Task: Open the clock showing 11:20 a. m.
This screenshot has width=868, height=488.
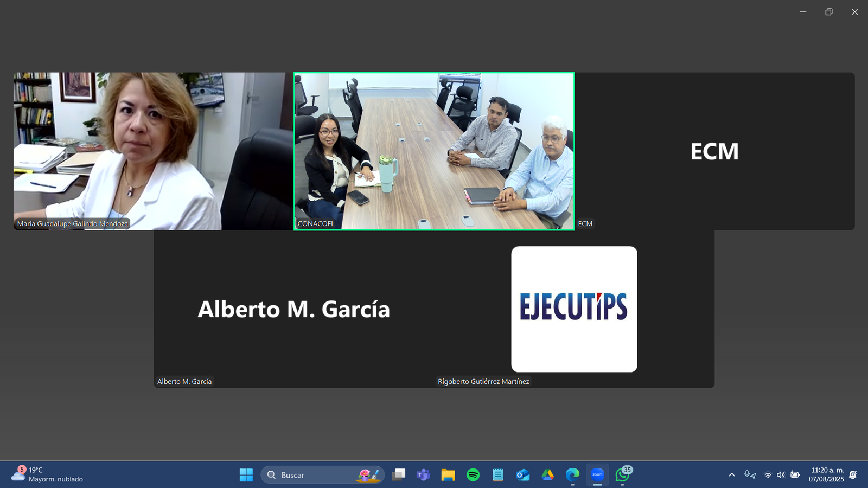Action: pyautogui.click(x=827, y=474)
